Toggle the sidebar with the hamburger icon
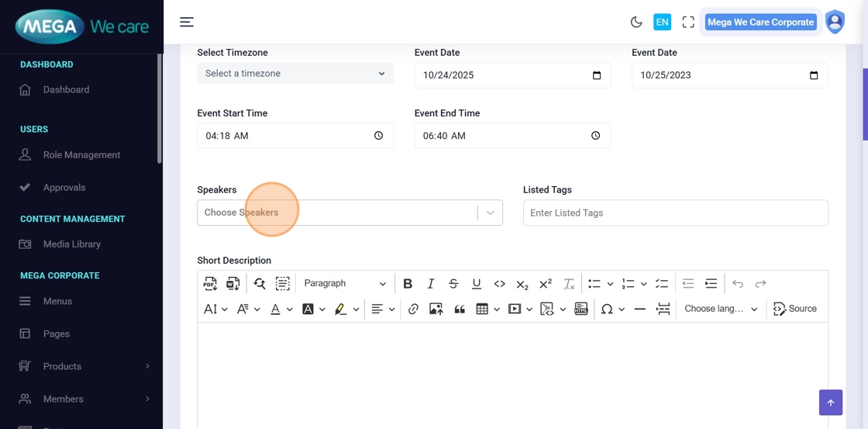 click(187, 22)
